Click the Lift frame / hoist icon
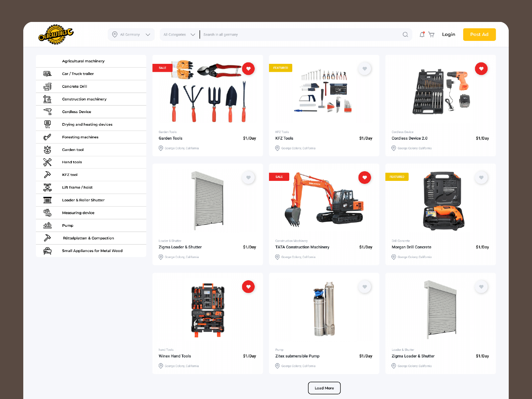 coord(48,188)
